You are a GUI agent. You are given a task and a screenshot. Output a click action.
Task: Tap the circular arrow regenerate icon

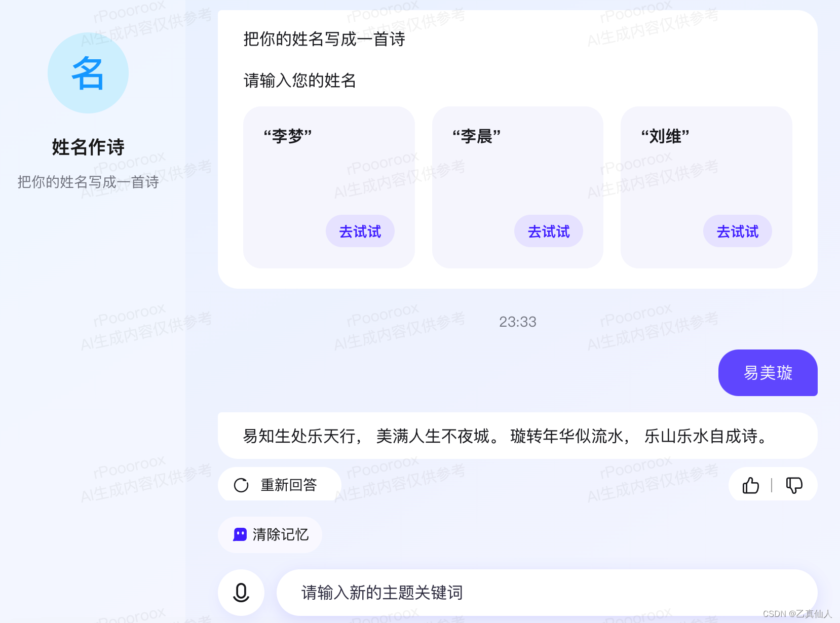(x=240, y=485)
